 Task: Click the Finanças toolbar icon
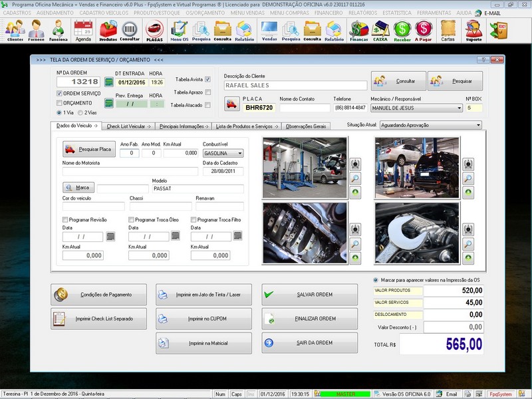(359, 29)
